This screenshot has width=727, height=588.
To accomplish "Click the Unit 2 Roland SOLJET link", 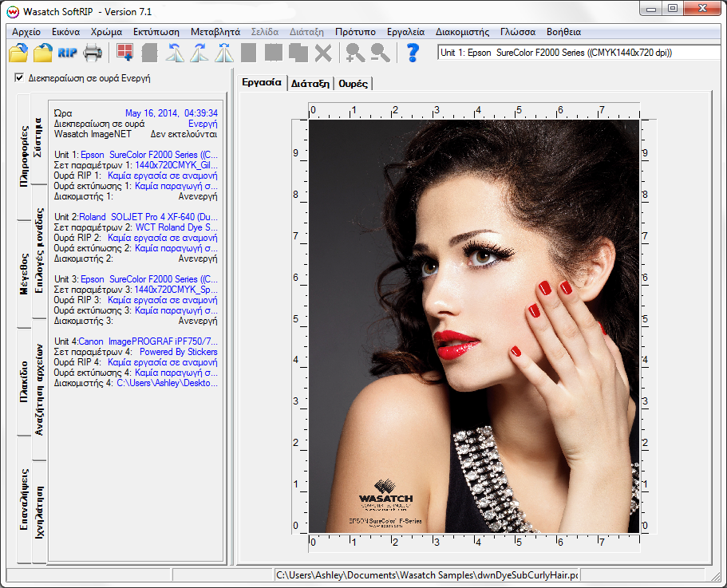I will tap(148, 217).
